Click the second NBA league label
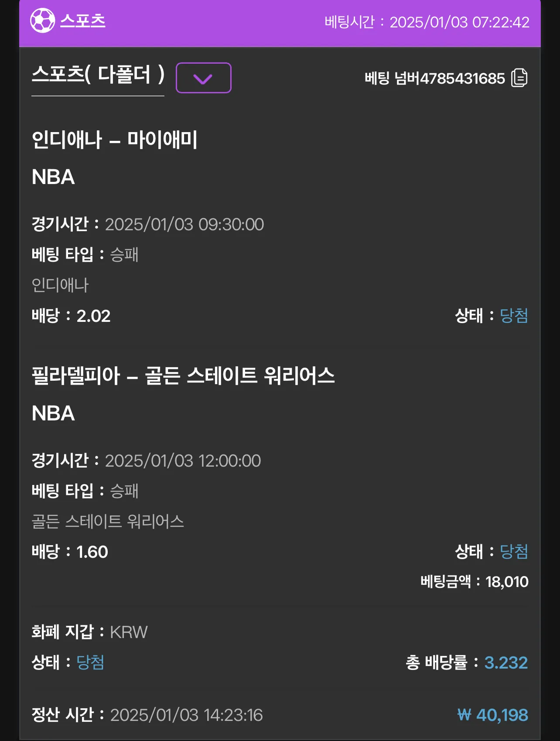560x741 pixels. (53, 413)
